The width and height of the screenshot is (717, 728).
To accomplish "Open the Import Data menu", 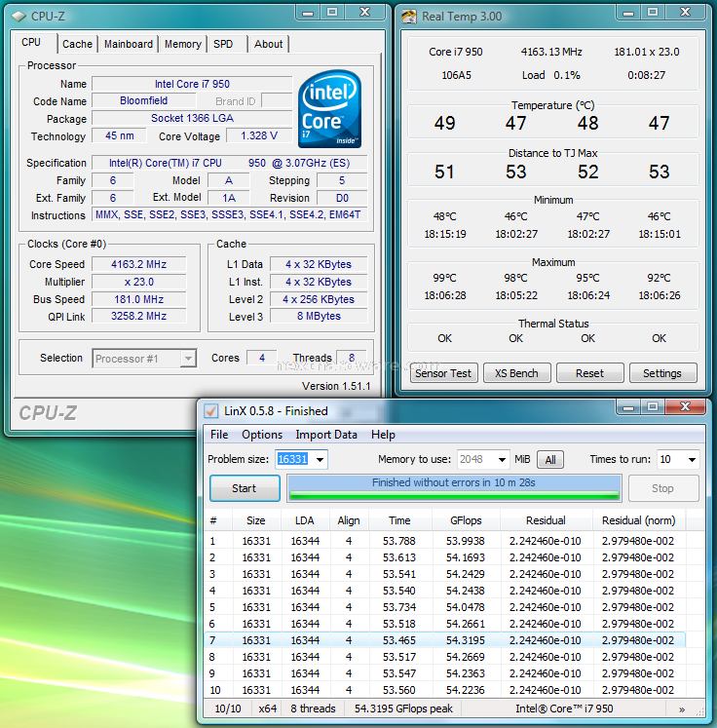I will (x=326, y=435).
